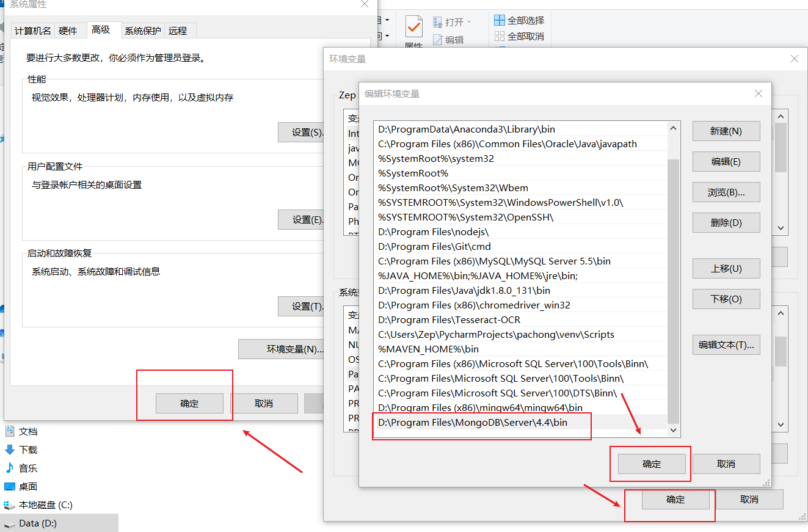Click 取消 in 环境变量 window
Screen dimensions: 808x532
coord(749,499)
